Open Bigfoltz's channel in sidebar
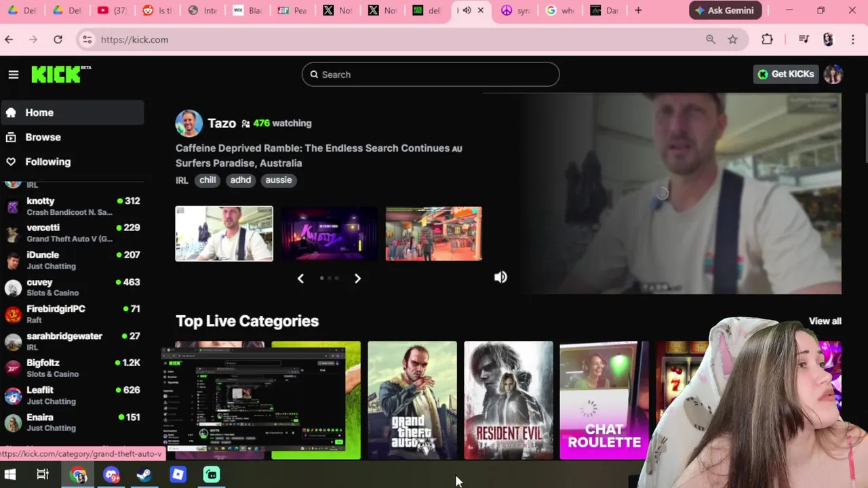868x488 pixels. 72,368
